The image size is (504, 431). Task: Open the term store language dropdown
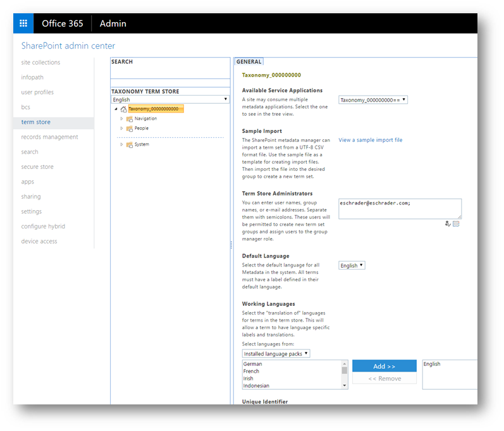click(x=170, y=99)
